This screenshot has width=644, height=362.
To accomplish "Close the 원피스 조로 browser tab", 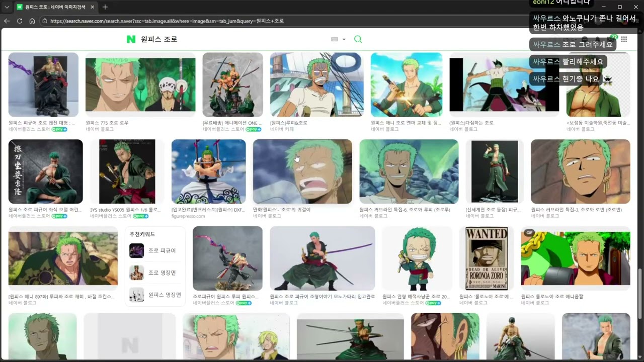I will 92,7.
